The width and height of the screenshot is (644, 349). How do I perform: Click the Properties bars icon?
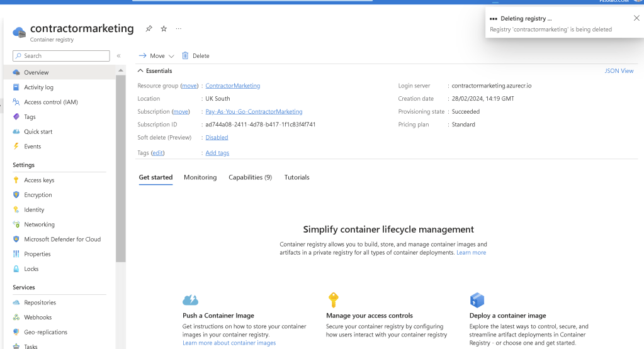click(16, 254)
